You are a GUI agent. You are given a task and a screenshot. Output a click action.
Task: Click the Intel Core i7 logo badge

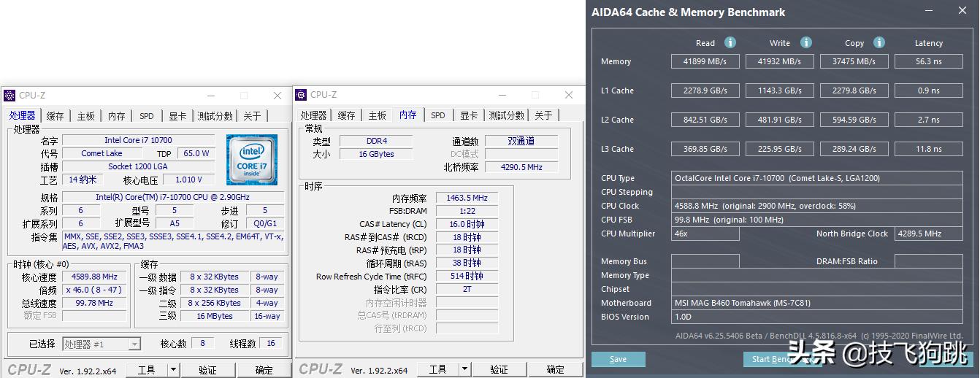[x=252, y=159]
